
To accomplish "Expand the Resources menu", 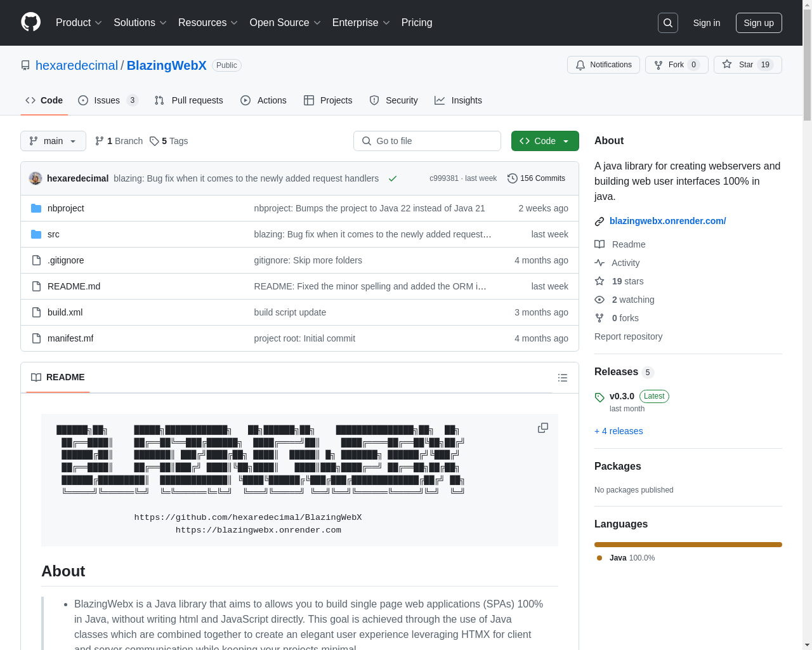I will coord(208,23).
